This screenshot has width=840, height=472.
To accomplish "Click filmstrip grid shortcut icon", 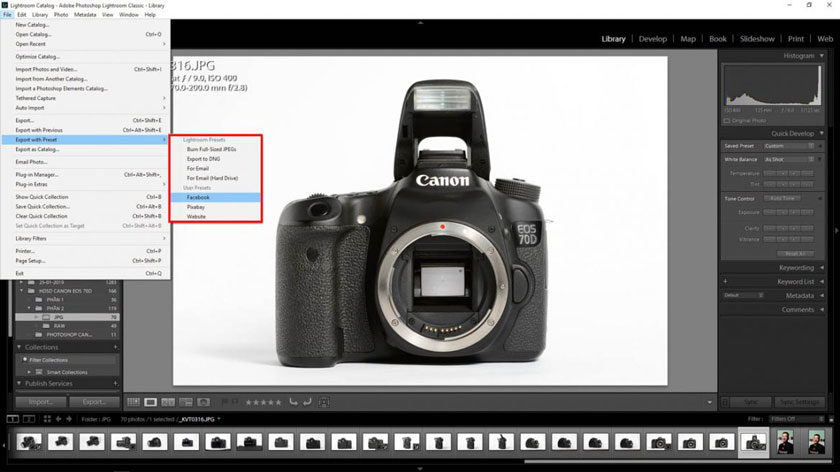I will coord(47,419).
